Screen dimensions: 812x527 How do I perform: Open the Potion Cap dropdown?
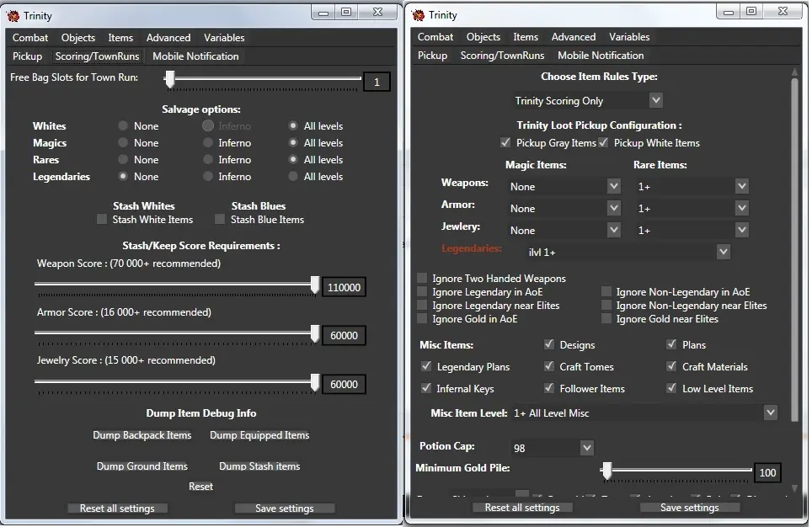click(552, 448)
